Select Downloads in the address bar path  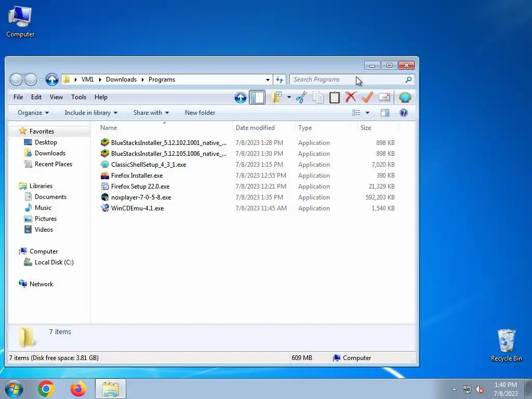121,79
